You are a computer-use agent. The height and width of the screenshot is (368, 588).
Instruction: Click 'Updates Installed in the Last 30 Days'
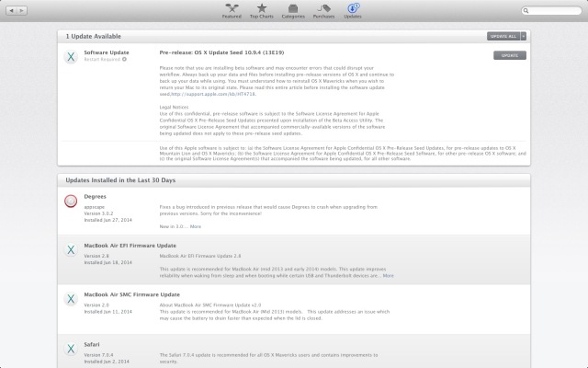click(x=120, y=180)
